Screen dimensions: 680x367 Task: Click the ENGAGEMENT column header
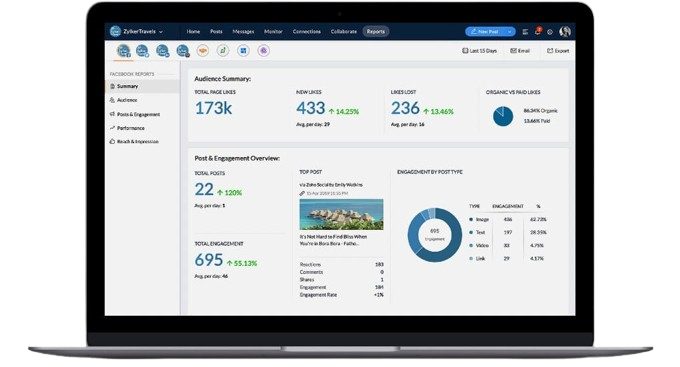508,206
